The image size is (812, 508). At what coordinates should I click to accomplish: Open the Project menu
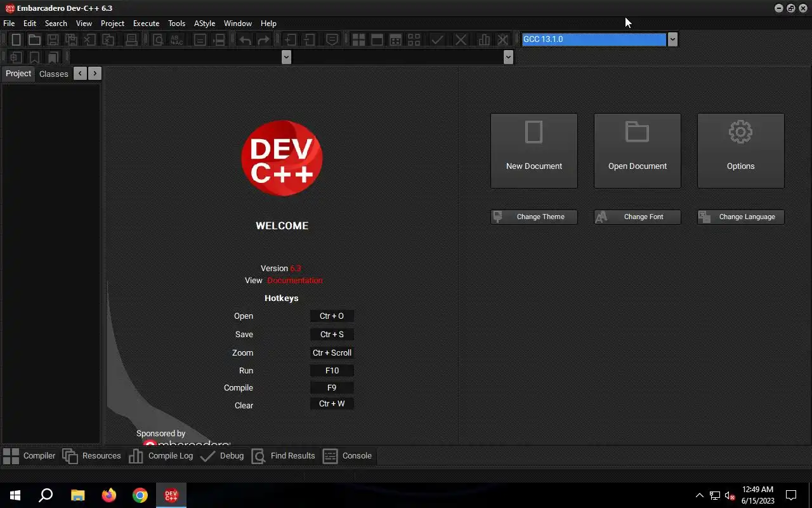click(x=112, y=23)
